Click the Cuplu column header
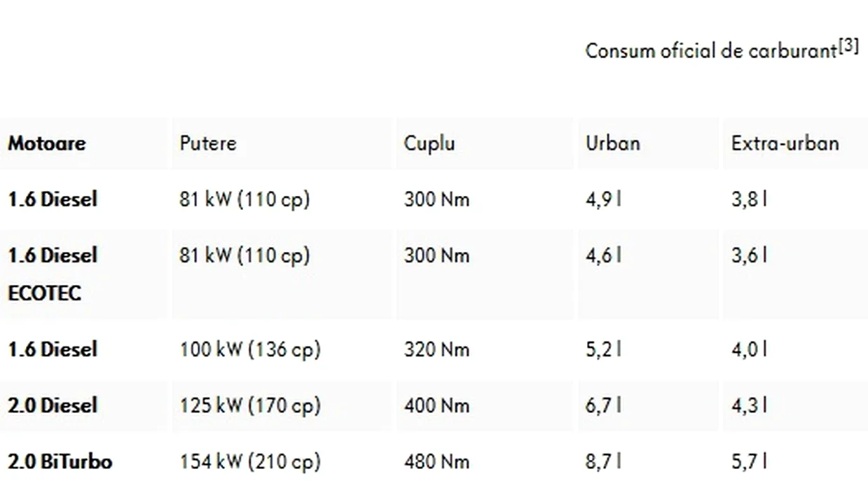Screen dimensions: 868x490 tap(429, 143)
